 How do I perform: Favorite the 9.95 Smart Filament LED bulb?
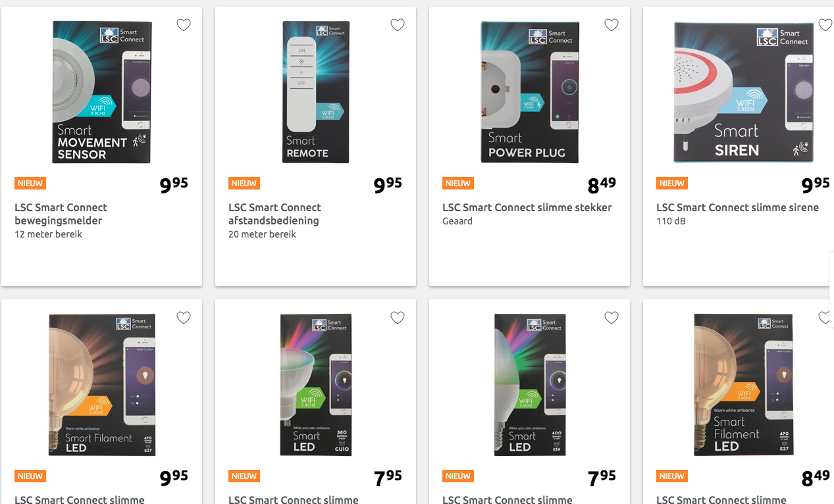click(184, 318)
